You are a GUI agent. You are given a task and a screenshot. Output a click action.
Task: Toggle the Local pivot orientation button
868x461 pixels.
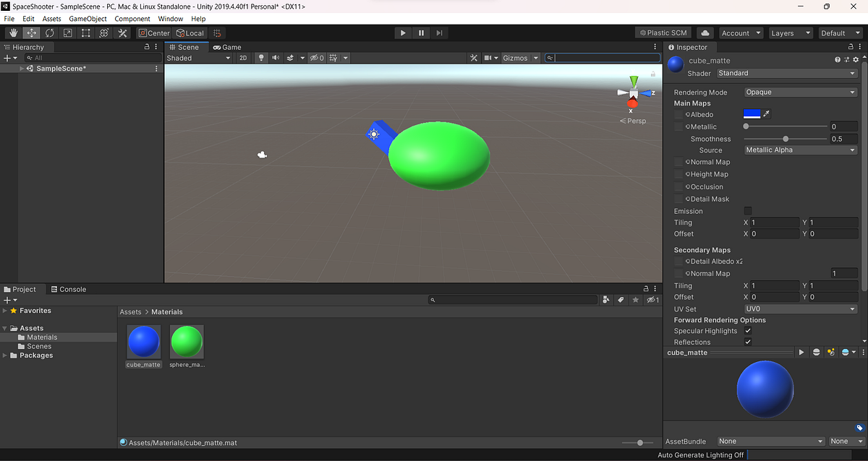click(190, 33)
